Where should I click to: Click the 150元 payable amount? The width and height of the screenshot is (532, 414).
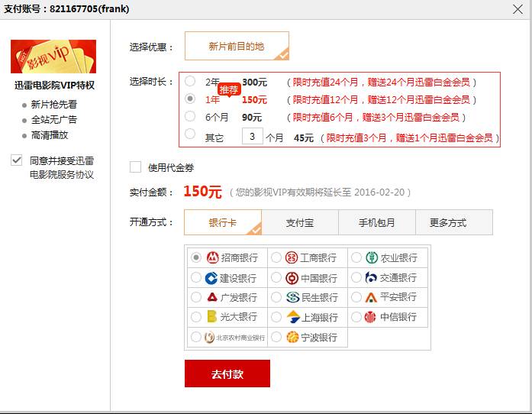coord(202,192)
